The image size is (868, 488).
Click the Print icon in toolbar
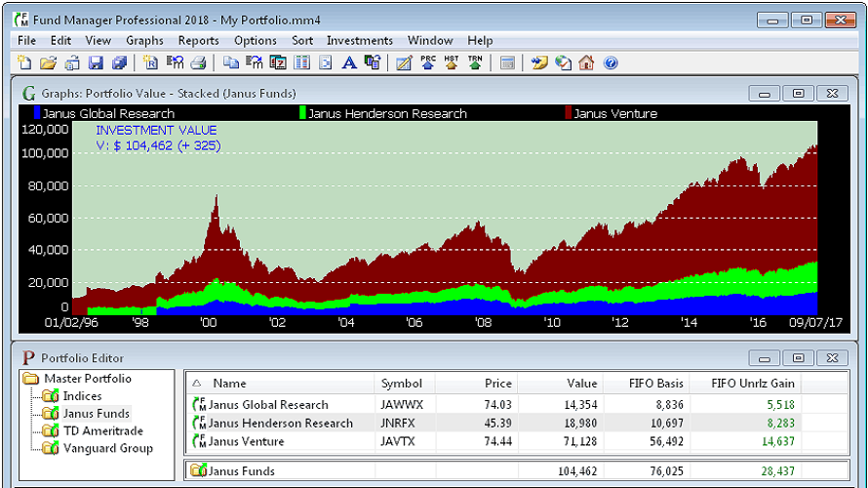pyautogui.click(x=198, y=63)
